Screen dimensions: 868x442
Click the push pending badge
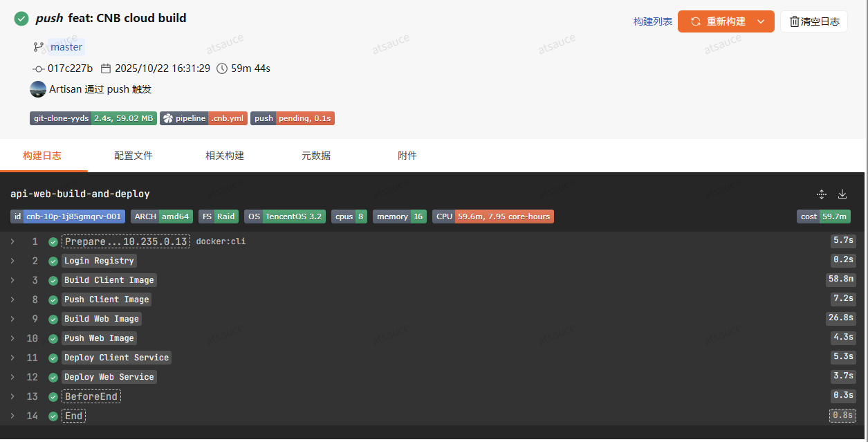tap(293, 118)
